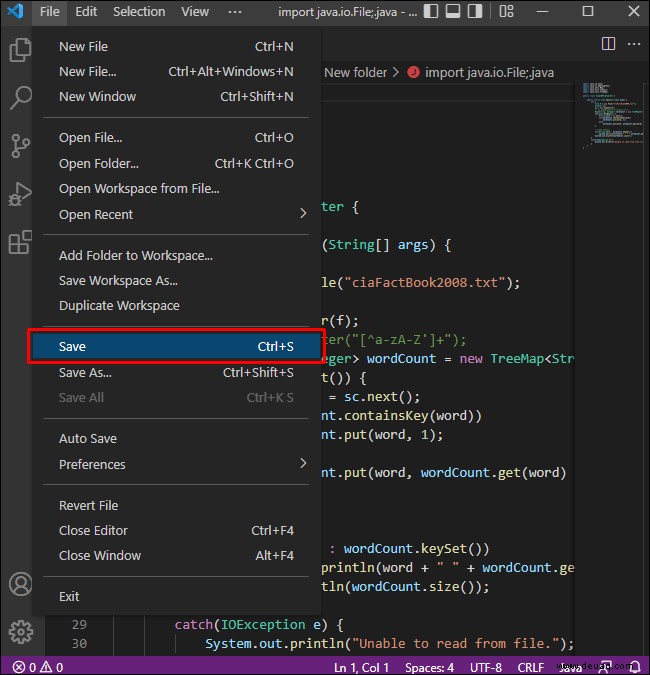
Task: Select Duplicate Workspace
Action: click(x=176, y=306)
